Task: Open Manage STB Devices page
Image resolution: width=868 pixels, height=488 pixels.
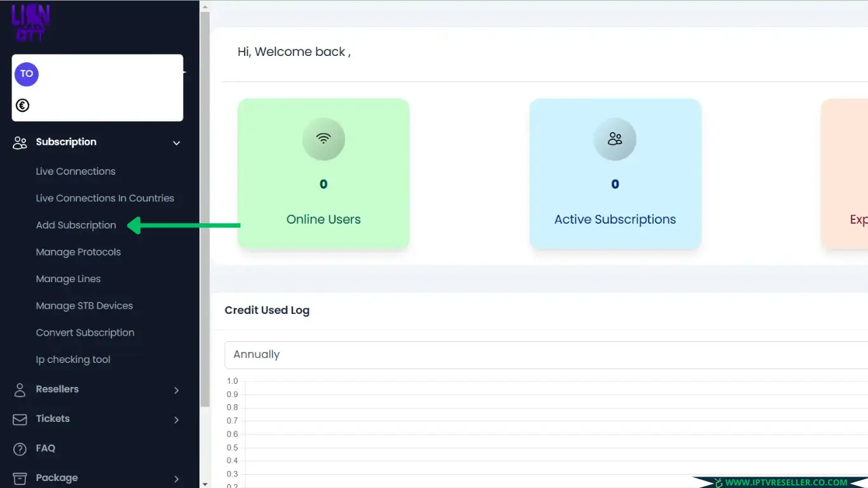Action: pyautogui.click(x=85, y=306)
